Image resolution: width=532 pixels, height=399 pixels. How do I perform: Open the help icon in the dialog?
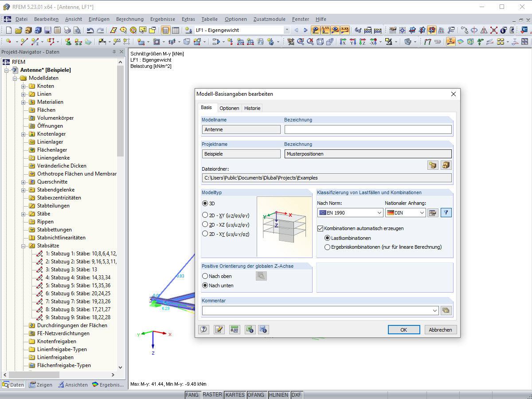coord(204,329)
